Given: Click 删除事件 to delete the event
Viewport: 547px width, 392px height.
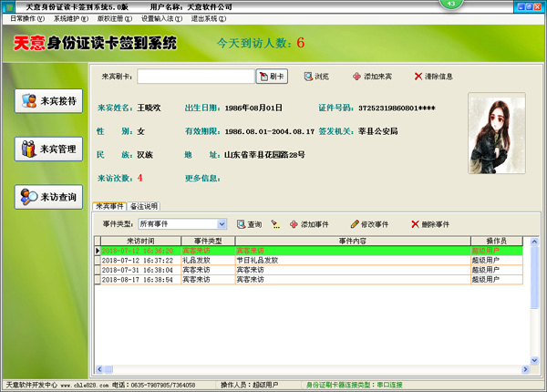Looking at the screenshot, I should pos(430,223).
